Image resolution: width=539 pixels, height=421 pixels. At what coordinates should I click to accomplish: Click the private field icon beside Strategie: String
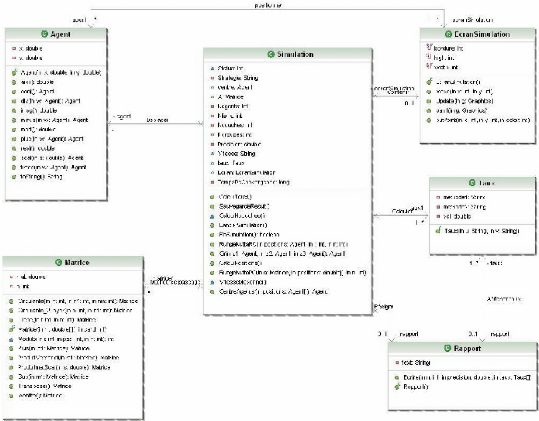point(212,78)
